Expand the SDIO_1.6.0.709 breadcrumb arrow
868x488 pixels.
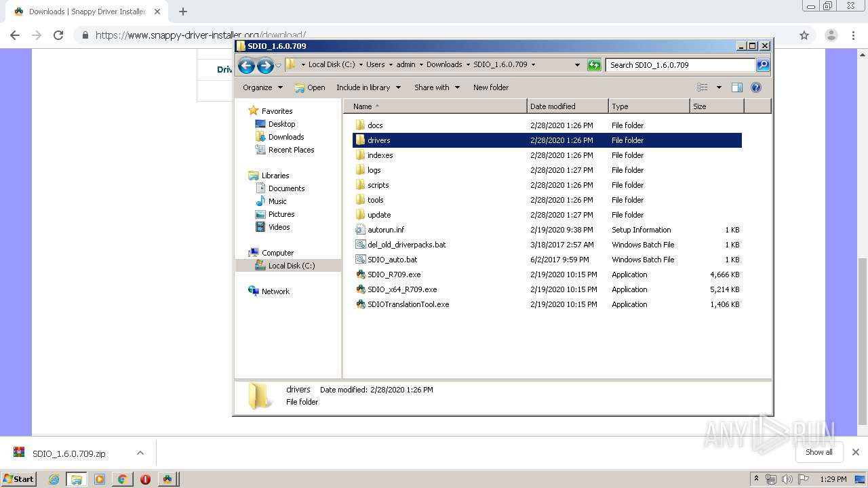click(533, 65)
